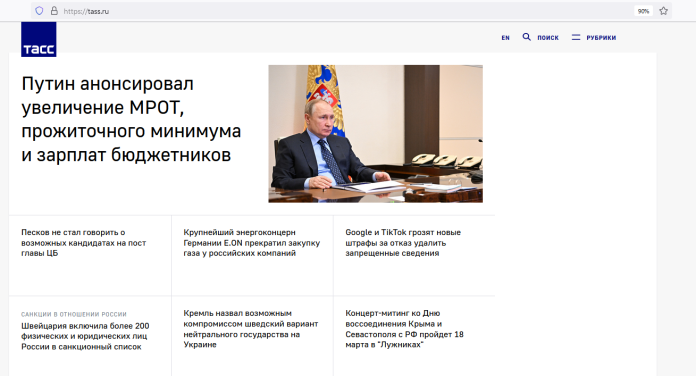The height and width of the screenshot is (376, 696).
Task: Open the Швейцария sanctions list article
Action: click(x=85, y=336)
